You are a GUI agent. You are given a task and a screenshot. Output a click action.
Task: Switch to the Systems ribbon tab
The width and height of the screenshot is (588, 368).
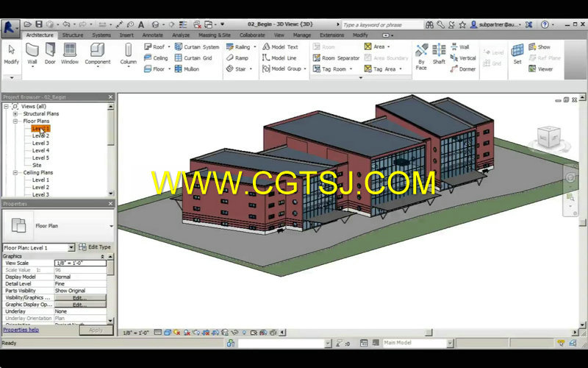[x=101, y=35]
